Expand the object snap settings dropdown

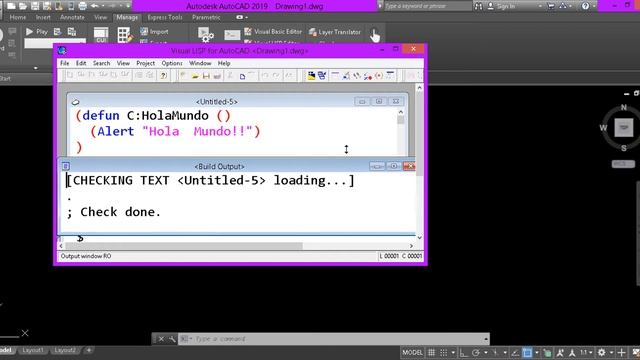(x=537, y=352)
